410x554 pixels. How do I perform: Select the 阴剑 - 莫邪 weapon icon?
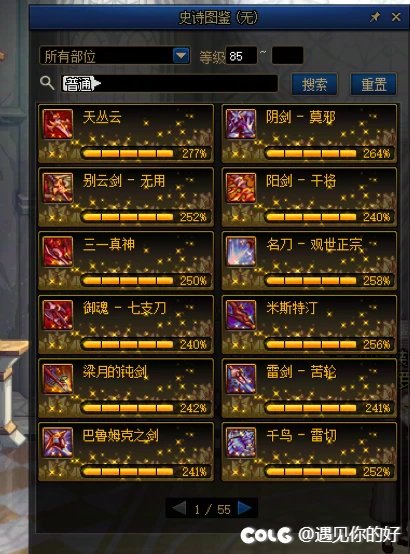pyautogui.click(x=241, y=124)
